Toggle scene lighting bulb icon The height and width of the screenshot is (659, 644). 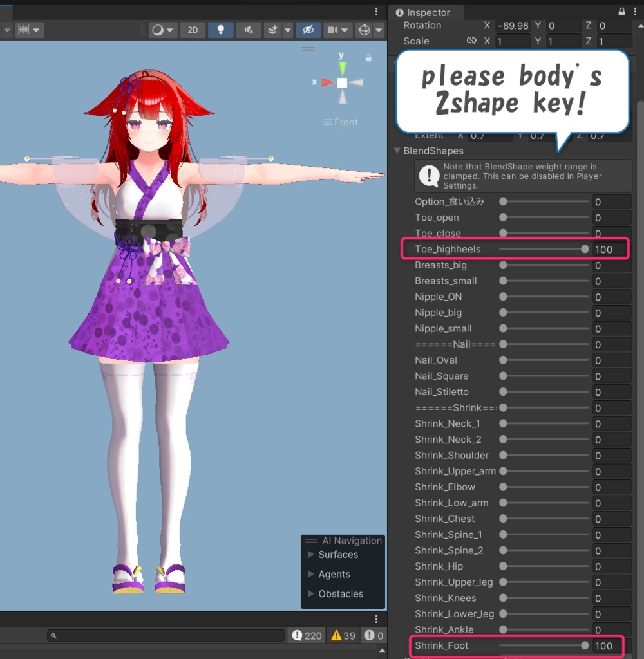point(220,30)
